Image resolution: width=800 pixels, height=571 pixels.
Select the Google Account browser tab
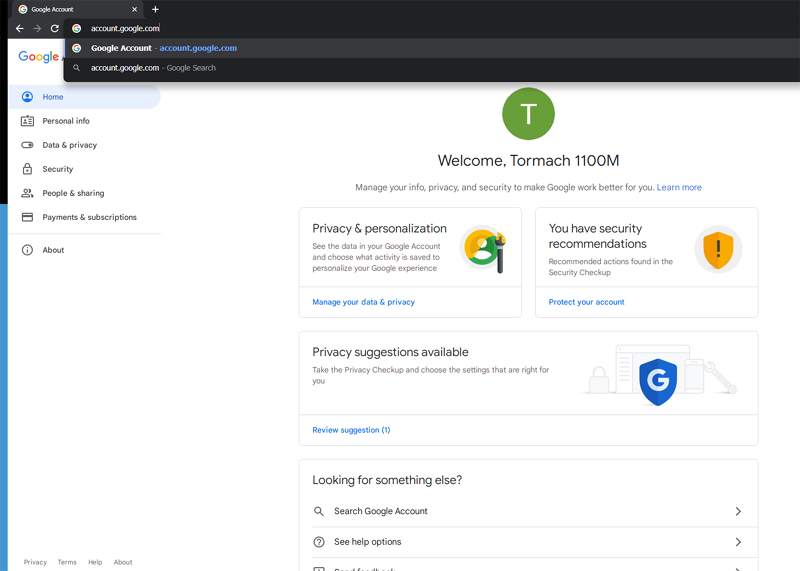tap(78, 9)
